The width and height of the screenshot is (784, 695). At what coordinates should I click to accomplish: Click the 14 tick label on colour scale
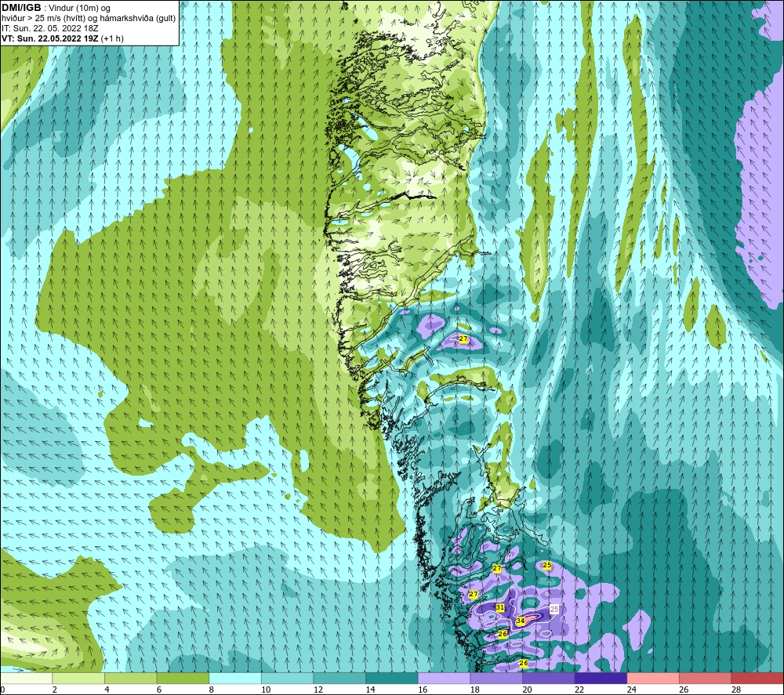click(370, 690)
